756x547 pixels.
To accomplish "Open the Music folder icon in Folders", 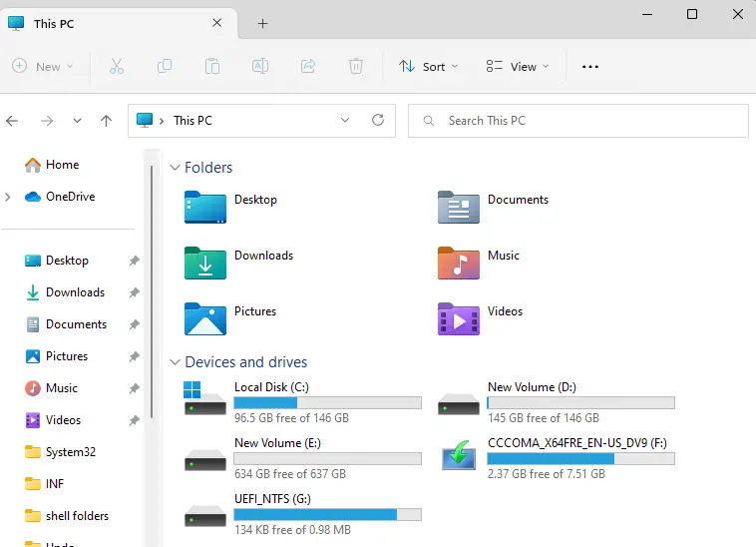I will [459, 263].
